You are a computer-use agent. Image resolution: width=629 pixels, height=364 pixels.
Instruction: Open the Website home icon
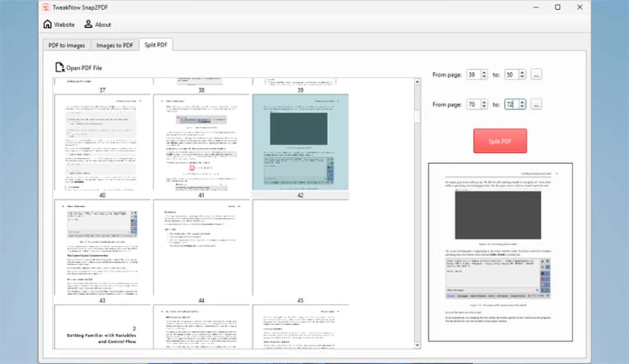click(47, 24)
